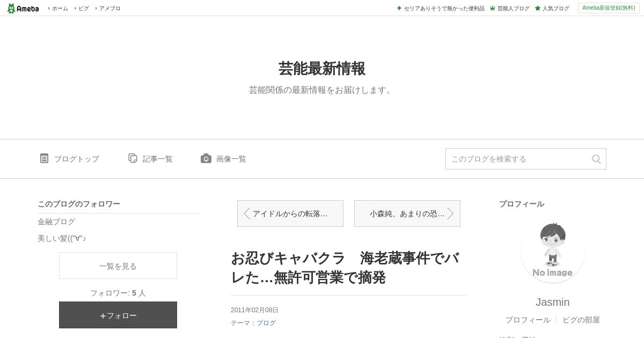Click the right chevron on next-article button

coord(450,214)
